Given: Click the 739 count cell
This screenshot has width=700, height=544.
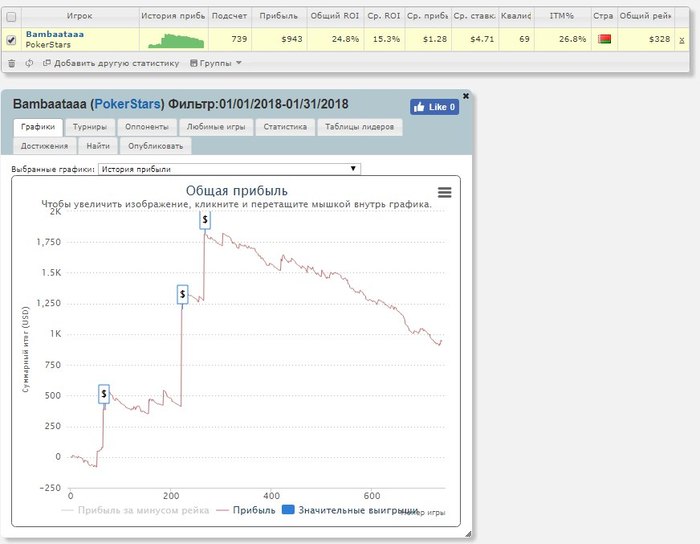Looking at the screenshot, I should [x=229, y=39].
